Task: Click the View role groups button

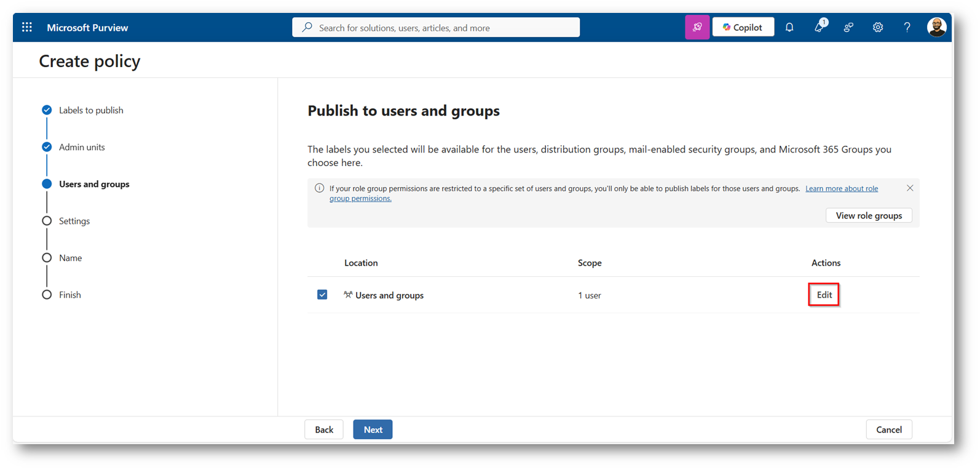Action: click(868, 215)
